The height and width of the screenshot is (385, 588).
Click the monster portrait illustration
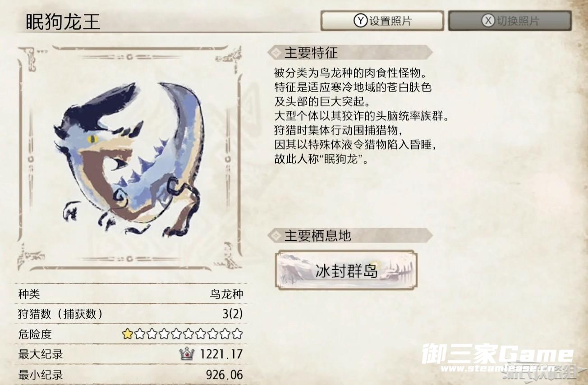(x=129, y=159)
